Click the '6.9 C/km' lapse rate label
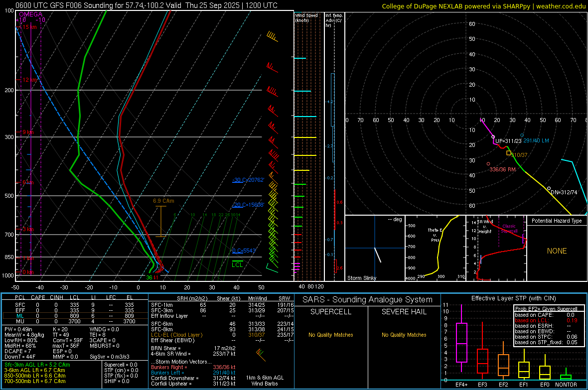588x390 pixels. [163, 201]
